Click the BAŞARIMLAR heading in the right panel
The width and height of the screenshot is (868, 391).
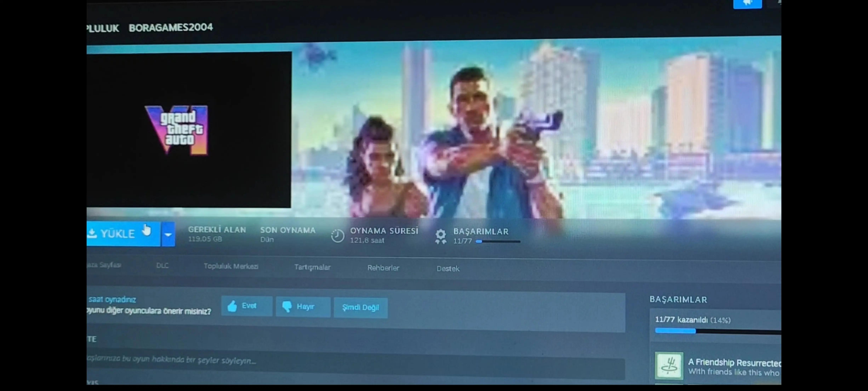tap(678, 299)
